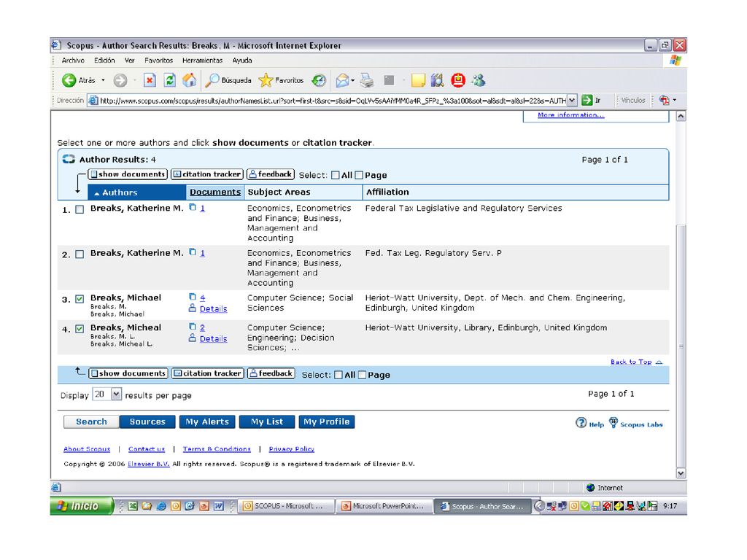
Task: Open the Display results per page dropdown
Action: (116, 394)
